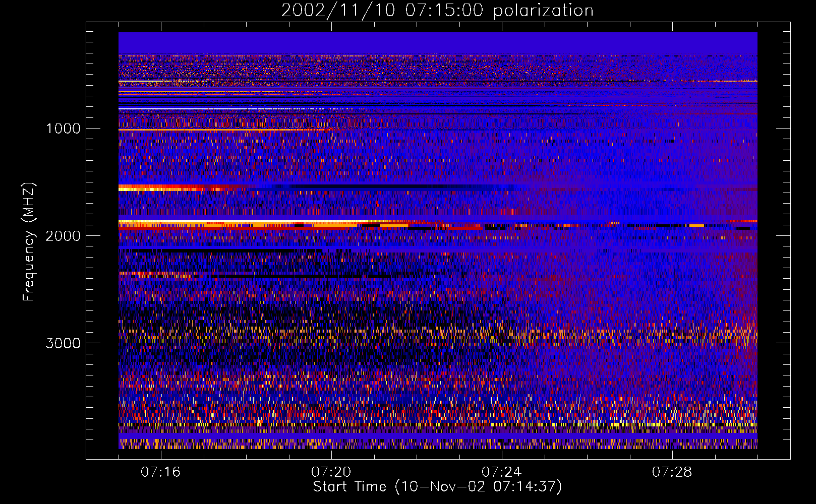Image resolution: width=816 pixels, height=504 pixels.
Task: Click the 'Frequency (MHZ)' y-axis label
Action: click(x=29, y=242)
